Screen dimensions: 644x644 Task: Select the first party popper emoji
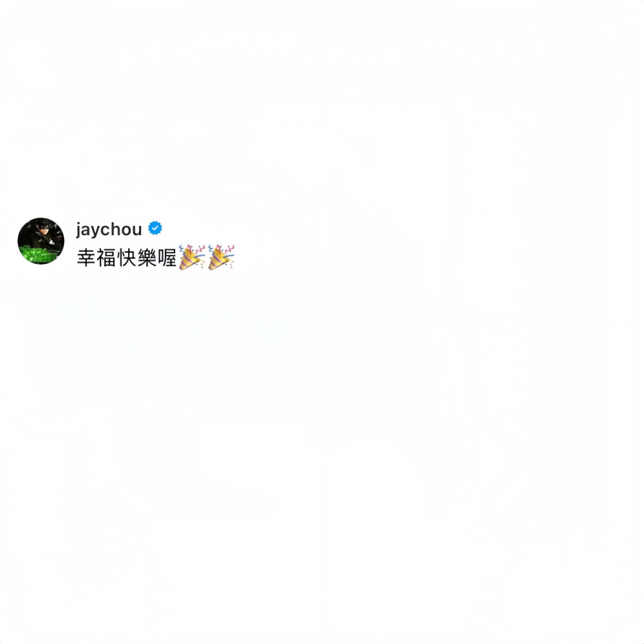pyautogui.click(x=192, y=257)
